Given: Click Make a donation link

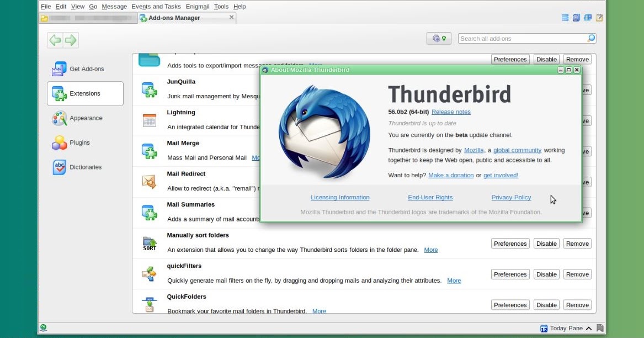Looking at the screenshot, I should tap(451, 175).
